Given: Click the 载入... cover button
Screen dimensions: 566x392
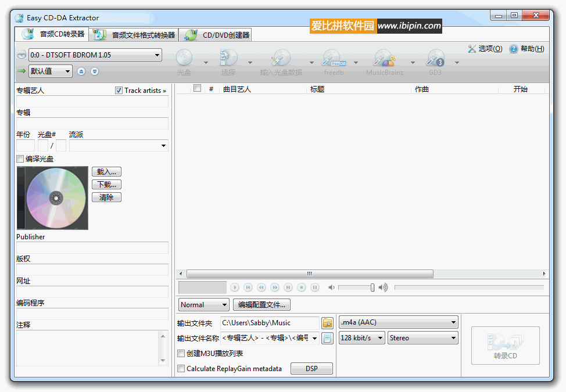Looking at the screenshot, I should tap(106, 172).
